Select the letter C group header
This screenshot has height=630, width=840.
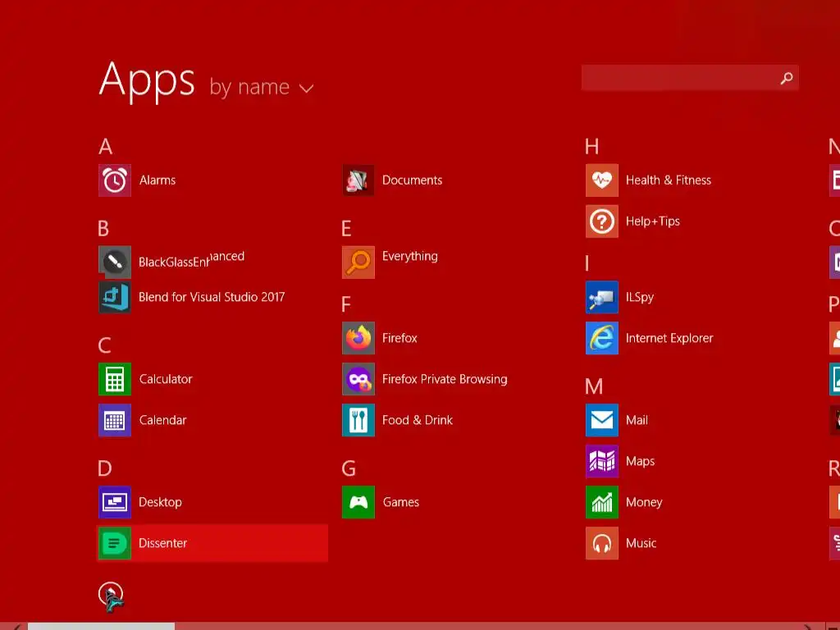(105, 345)
